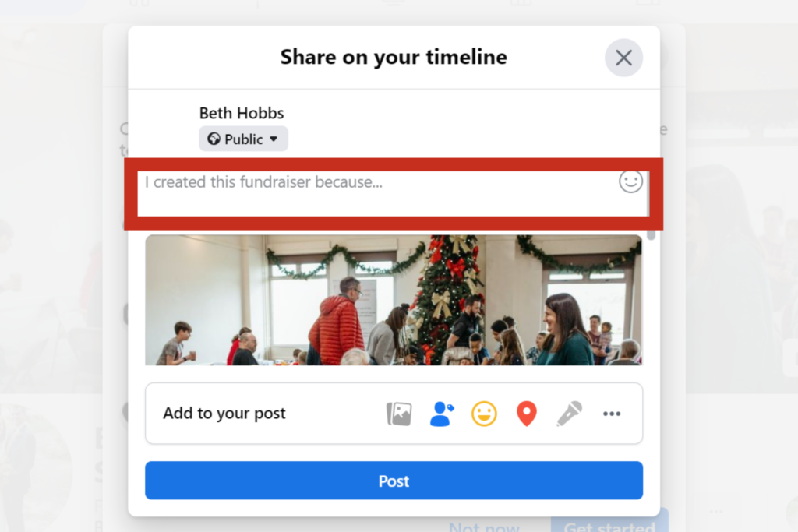This screenshot has height=532, width=798.
Task: Add a photo or video to post
Action: pyautogui.click(x=399, y=414)
